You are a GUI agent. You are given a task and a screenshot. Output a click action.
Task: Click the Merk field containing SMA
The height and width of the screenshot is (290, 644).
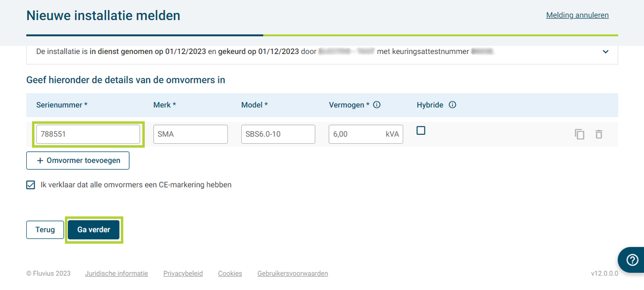(x=190, y=134)
